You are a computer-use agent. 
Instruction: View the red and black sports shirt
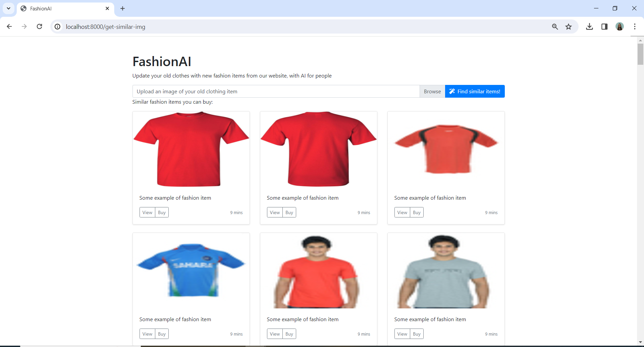coord(402,212)
